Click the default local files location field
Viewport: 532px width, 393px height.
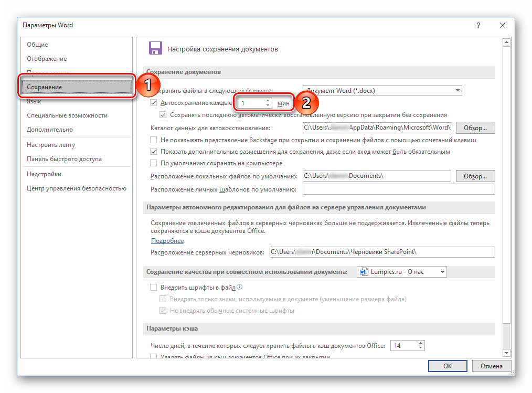[x=377, y=176]
